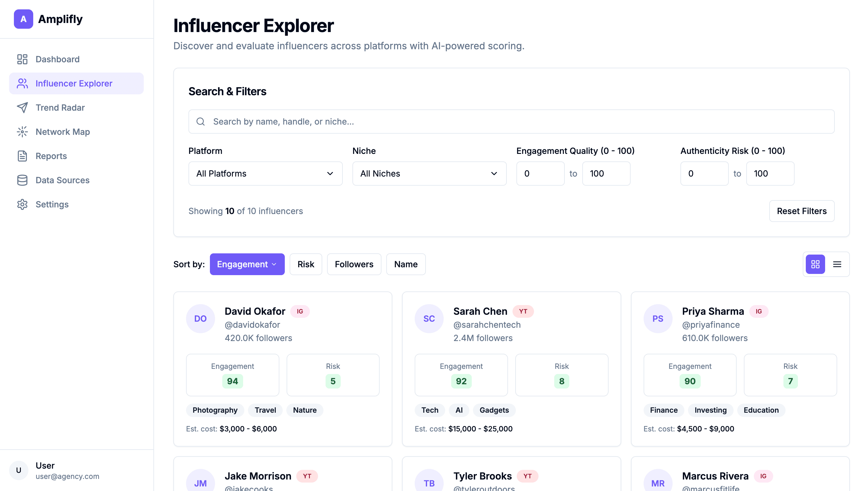
Task: Switch to grid view layout
Action: (815, 264)
